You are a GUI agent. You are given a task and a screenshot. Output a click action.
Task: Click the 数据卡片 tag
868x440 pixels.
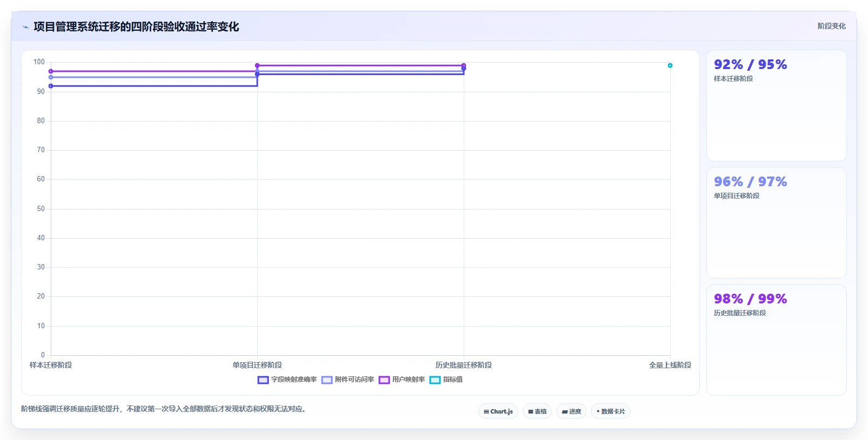[611, 411]
